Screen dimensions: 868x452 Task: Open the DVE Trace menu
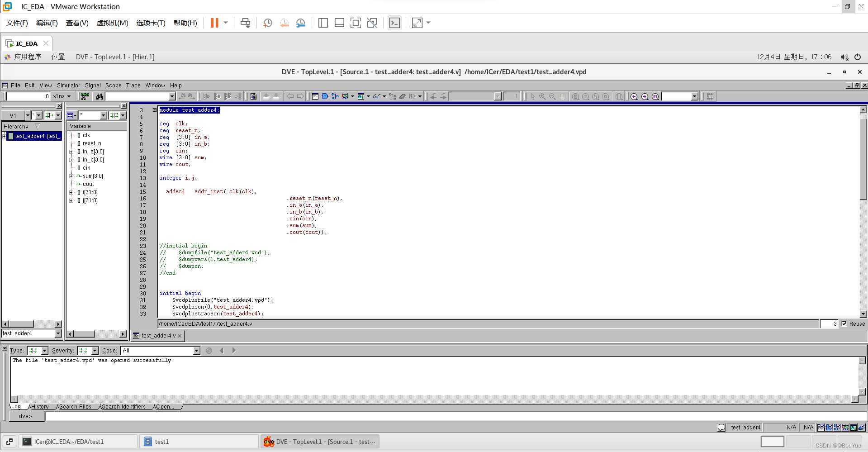pyautogui.click(x=133, y=86)
